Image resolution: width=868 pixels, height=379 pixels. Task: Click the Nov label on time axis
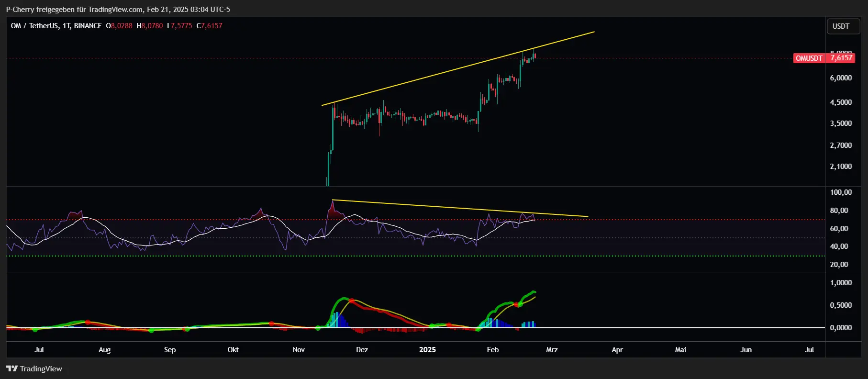click(x=299, y=350)
